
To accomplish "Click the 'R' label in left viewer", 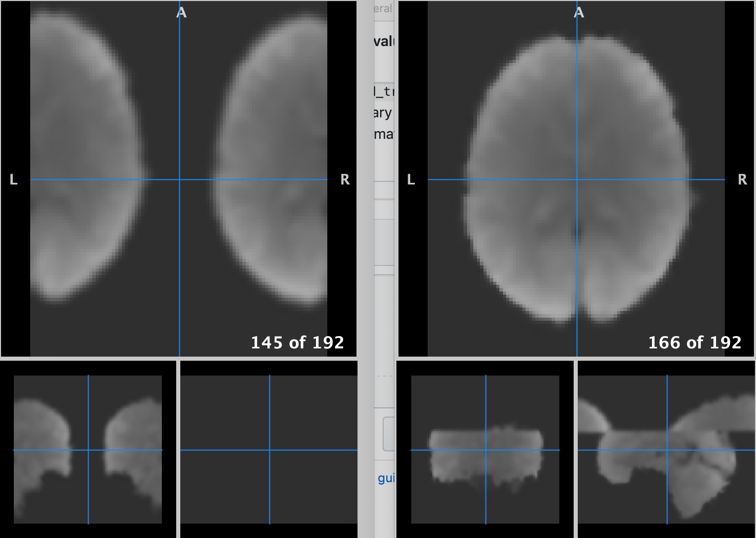I will point(345,179).
